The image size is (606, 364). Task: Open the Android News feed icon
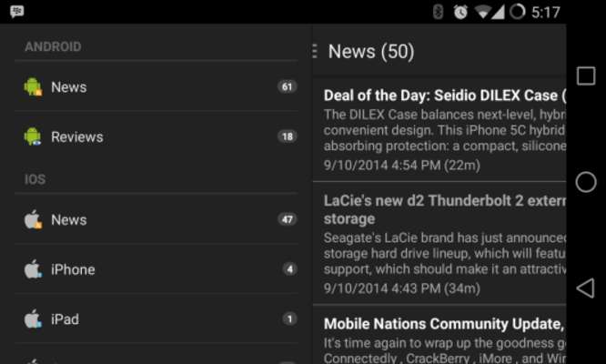pyautogui.click(x=33, y=86)
